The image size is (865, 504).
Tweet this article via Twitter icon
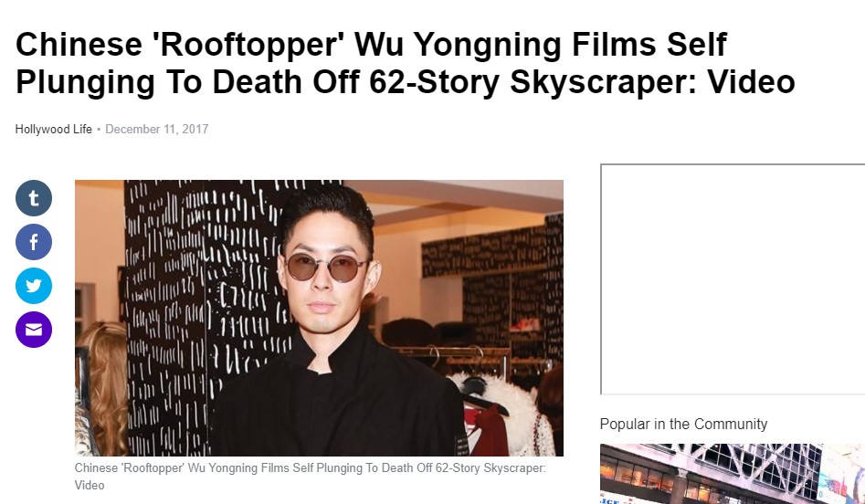[34, 286]
